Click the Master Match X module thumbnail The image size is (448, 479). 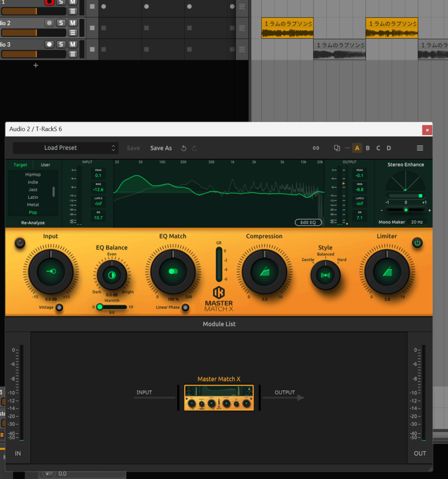point(219,398)
